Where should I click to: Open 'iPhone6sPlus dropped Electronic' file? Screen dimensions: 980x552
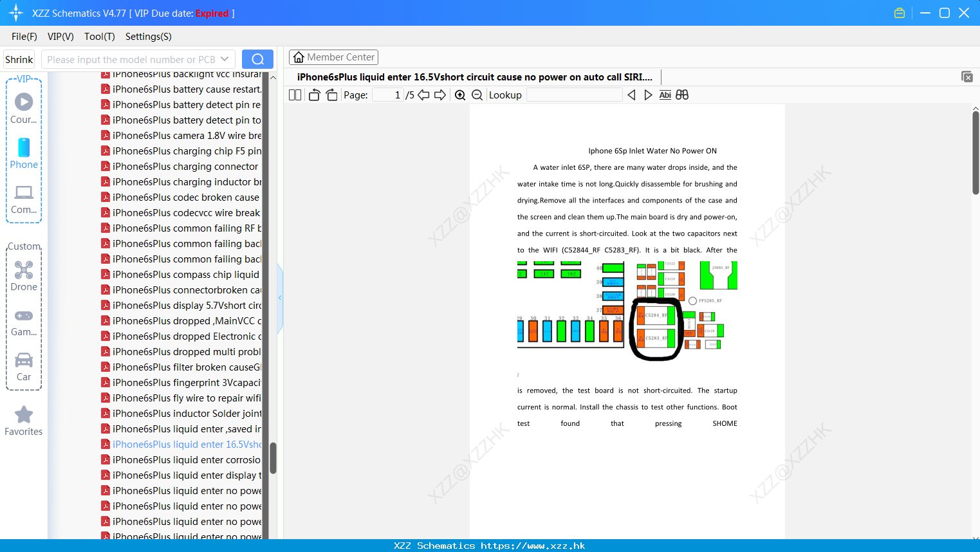[x=181, y=336]
